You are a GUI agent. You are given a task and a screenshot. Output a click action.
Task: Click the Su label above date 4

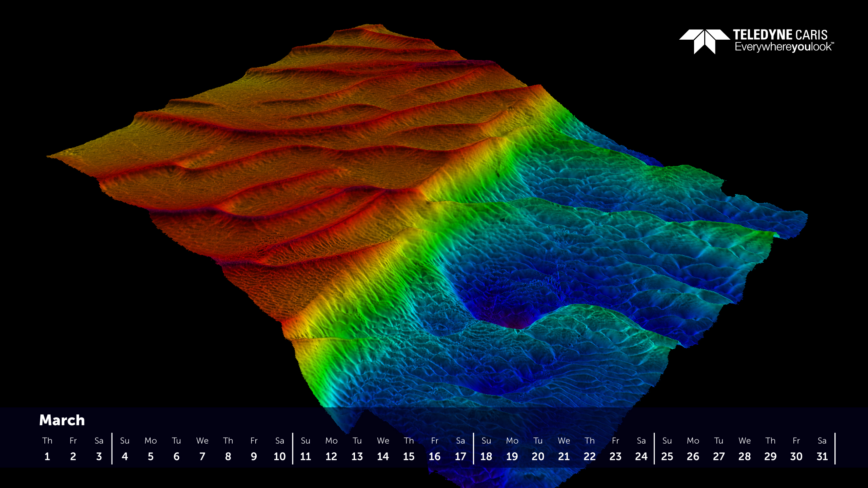(125, 441)
